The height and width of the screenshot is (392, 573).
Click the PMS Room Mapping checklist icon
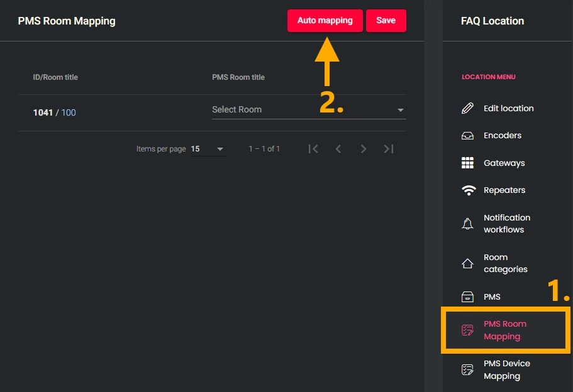tap(467, 330)
